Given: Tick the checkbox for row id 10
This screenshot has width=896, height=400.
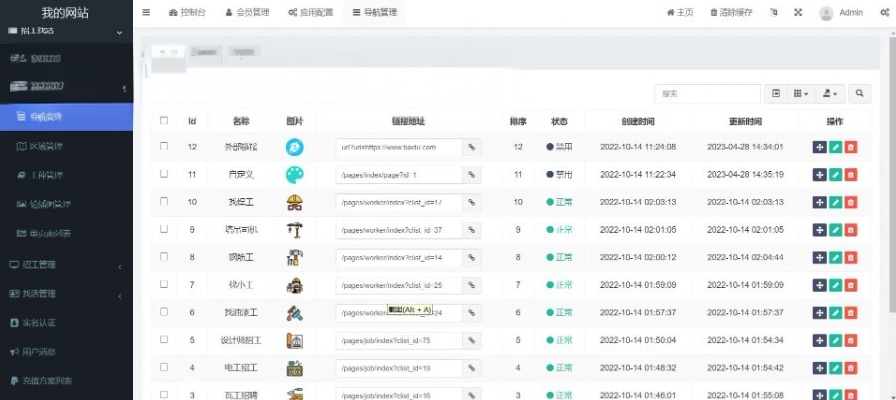Looking at the screenshot, I should pyautogui.click(x=164, y=201).
